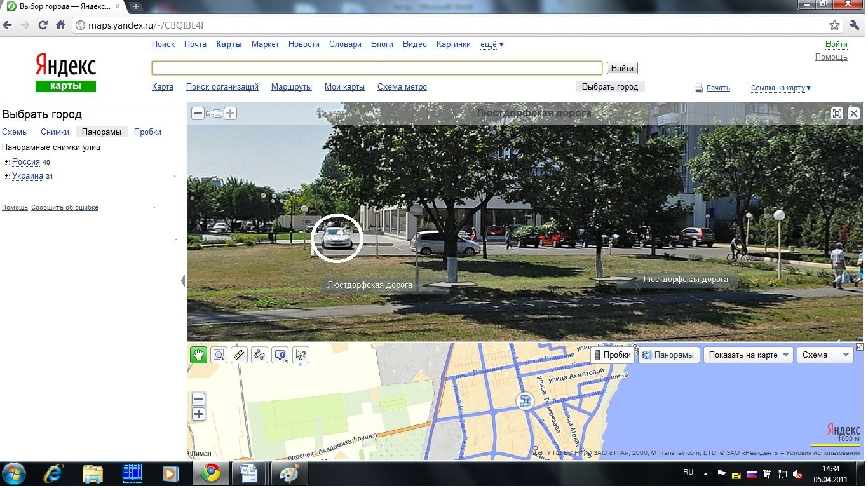
Task: Open Paint from the taskbar
Action: pos(289,473)
